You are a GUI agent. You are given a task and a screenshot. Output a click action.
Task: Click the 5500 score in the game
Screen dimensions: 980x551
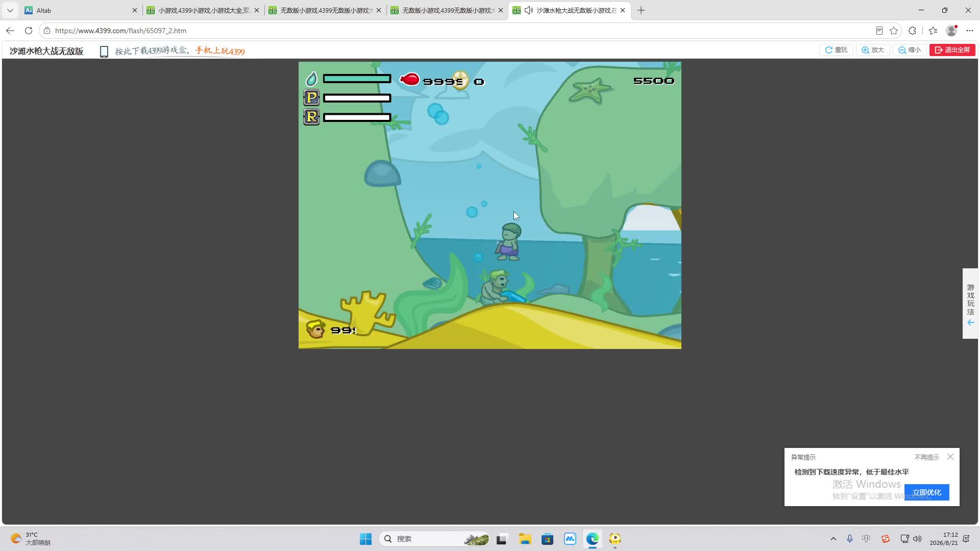pos(654,81)
